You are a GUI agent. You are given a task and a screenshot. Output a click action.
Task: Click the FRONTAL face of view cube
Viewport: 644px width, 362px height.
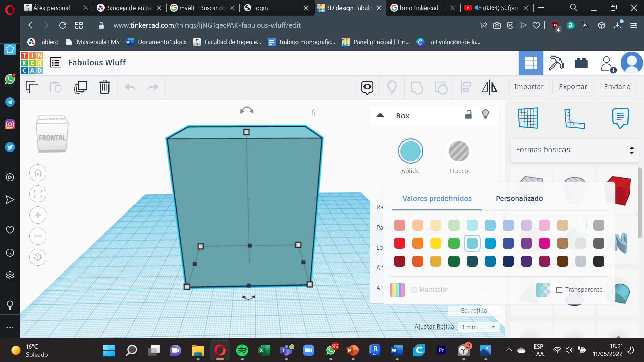click(52, 138)
